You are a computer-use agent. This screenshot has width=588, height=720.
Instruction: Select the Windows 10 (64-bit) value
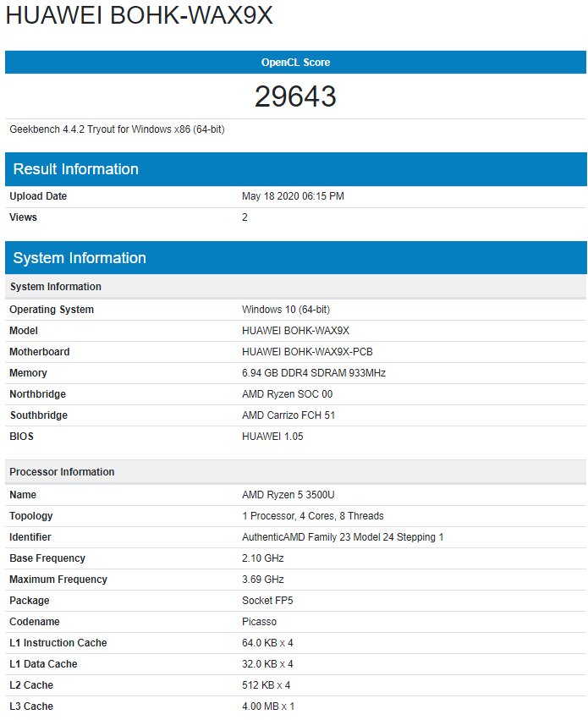[x=286, y=310]
